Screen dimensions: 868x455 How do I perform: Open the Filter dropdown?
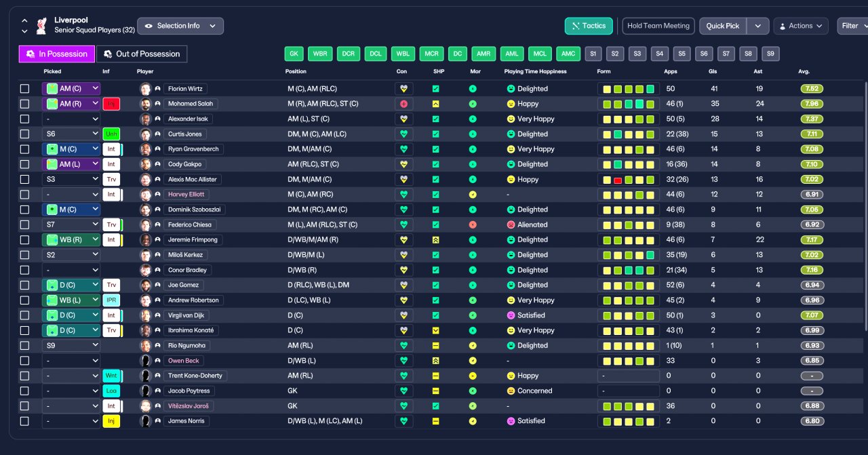tap(852, 26)
